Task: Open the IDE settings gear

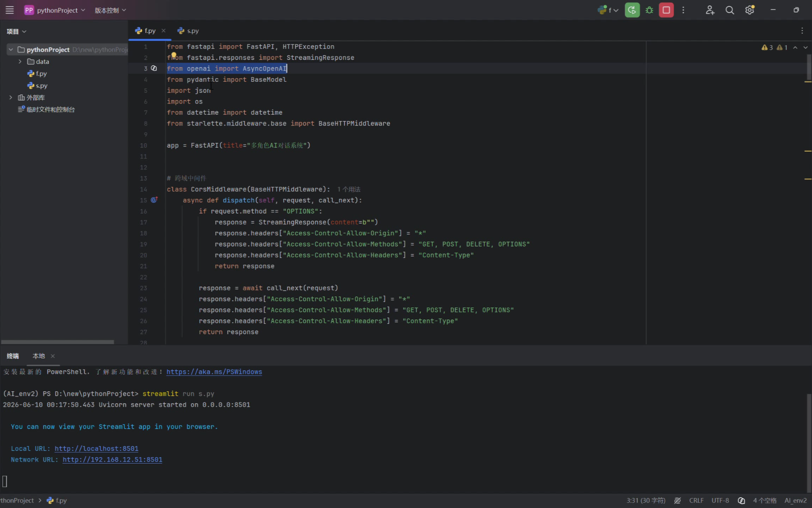Action: pos(749,10)
